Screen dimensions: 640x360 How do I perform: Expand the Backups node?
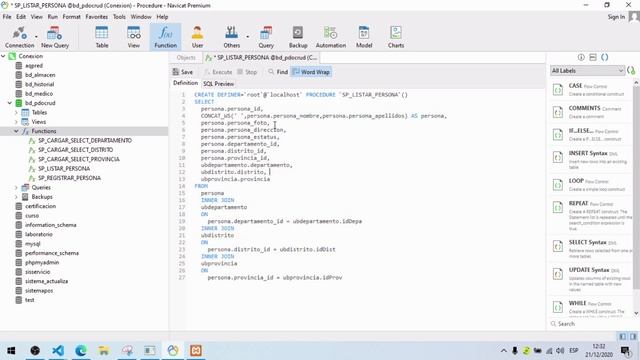tap(16, 197)
